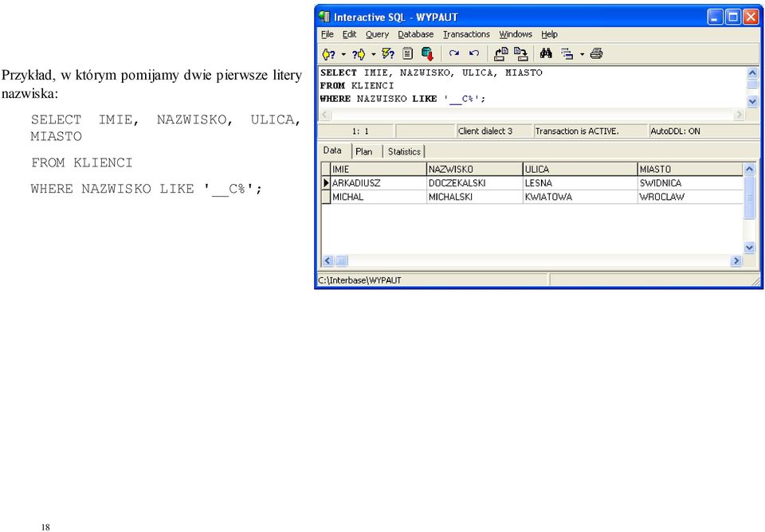This screenshot has width=765, height=532.
Task: Click the prepare query notepad icon
Action: click(408, 53)
